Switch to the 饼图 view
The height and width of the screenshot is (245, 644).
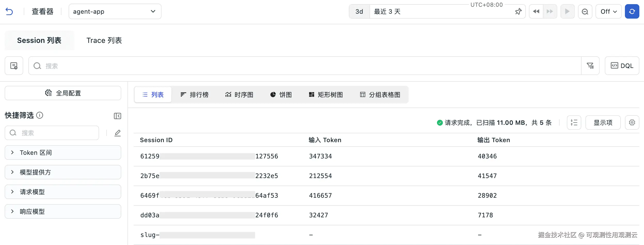(281, 95)
